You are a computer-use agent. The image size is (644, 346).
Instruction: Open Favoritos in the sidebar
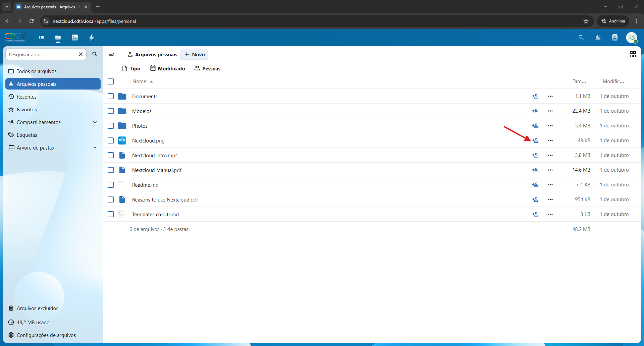pos(26,110)
